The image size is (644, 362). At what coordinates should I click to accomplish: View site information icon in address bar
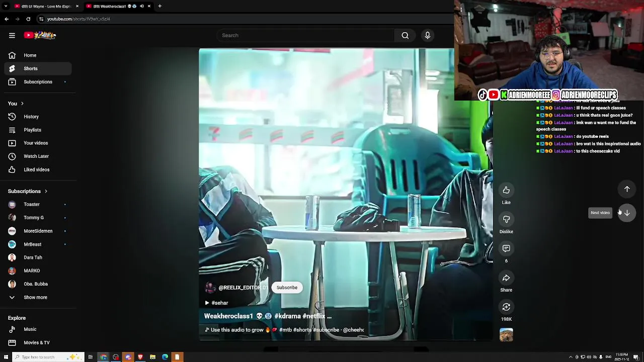(41, 19)
